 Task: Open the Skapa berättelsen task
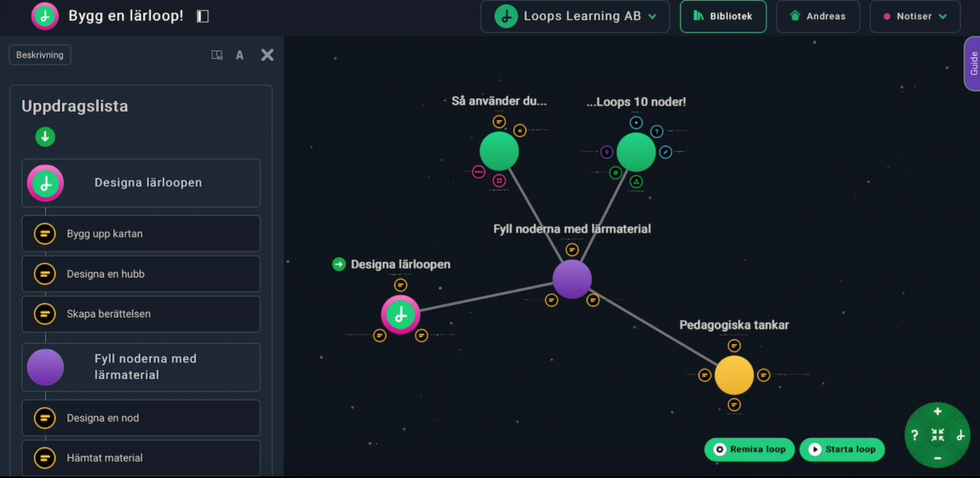click(140, 314)
